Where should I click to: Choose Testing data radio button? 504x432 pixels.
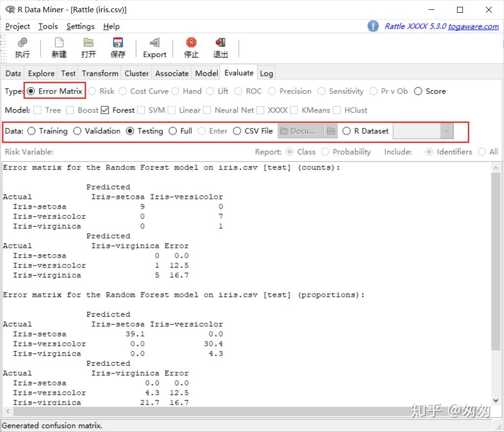(x=130, y=131)
